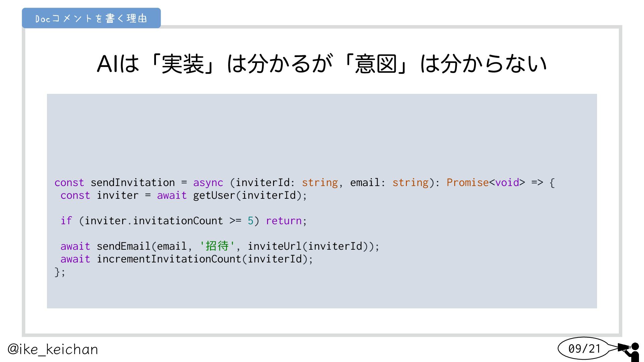Click the async keyword in code
This screenshot has height=362, width=644.
[x=208, y=183]
